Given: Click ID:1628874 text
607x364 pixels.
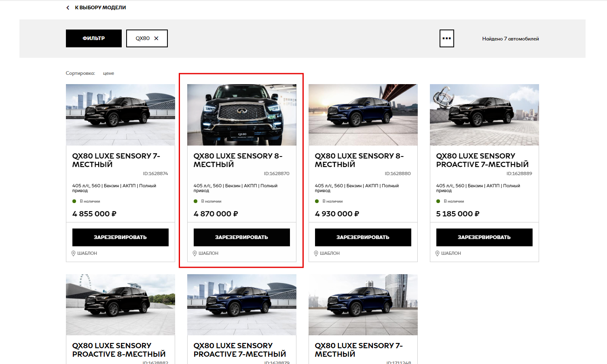Looking at the screenshot, I should click(155, 174).
